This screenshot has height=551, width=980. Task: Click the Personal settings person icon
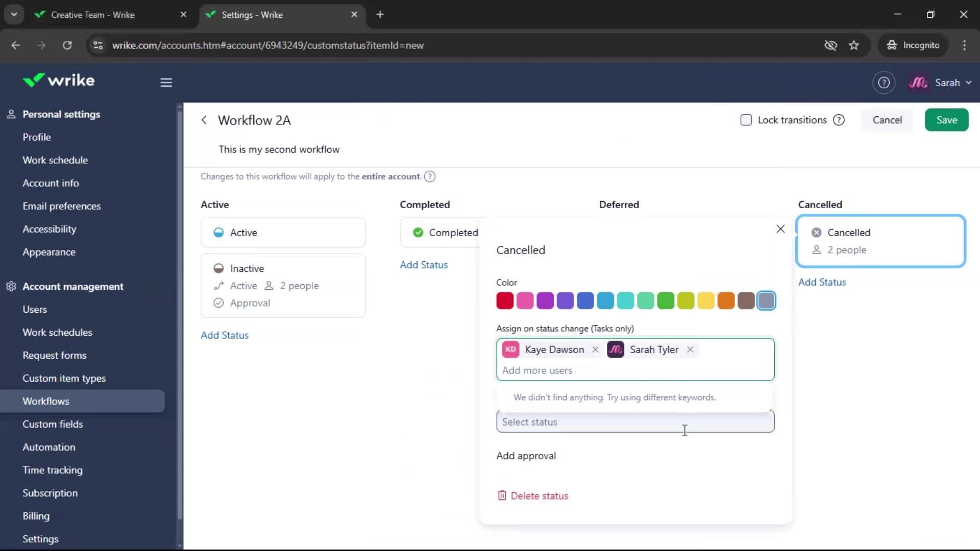[11, 114]
